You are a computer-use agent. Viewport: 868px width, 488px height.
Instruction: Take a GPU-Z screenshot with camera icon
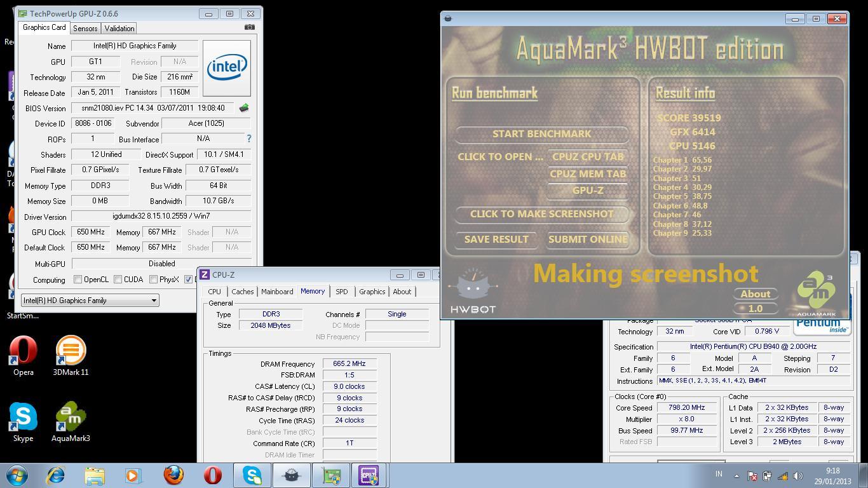[x=250, y=27]
